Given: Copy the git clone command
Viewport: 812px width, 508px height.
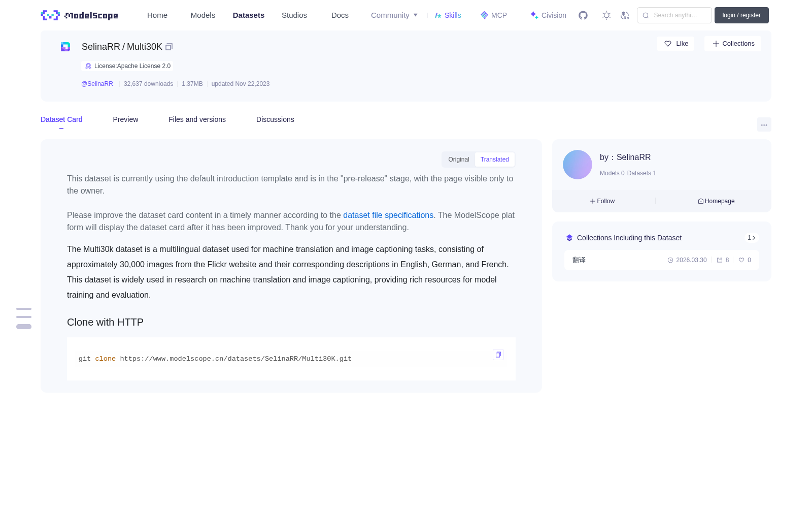Looking at the screenshot, I should point(498,355).
